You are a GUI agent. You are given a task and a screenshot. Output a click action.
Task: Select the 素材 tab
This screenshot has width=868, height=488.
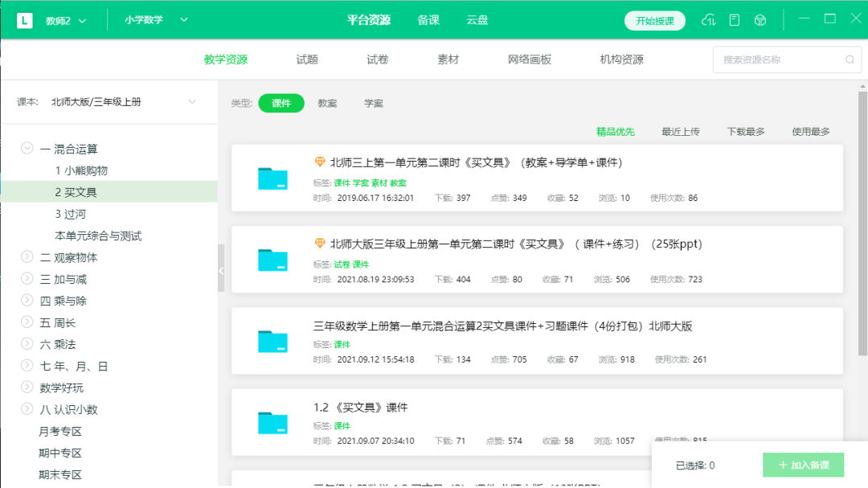click(448, 59)
